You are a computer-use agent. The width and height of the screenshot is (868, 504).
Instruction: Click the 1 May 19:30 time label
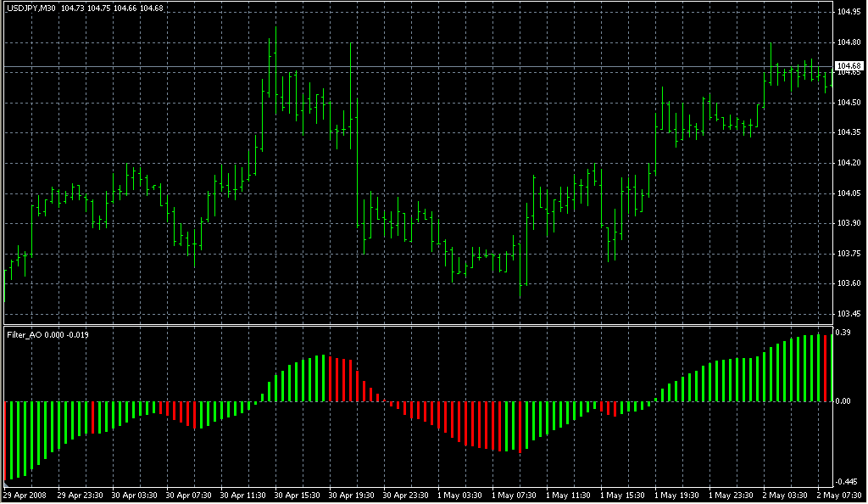(676, 495)
